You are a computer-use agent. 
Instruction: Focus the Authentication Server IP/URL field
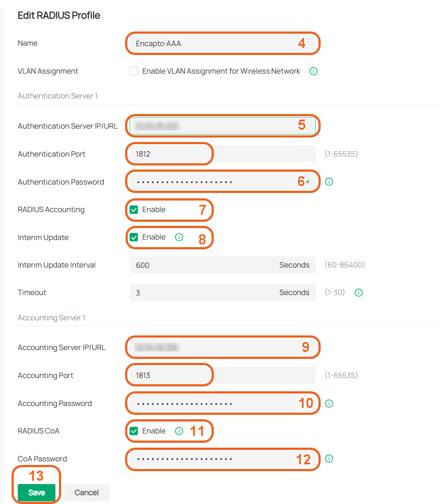222,126
